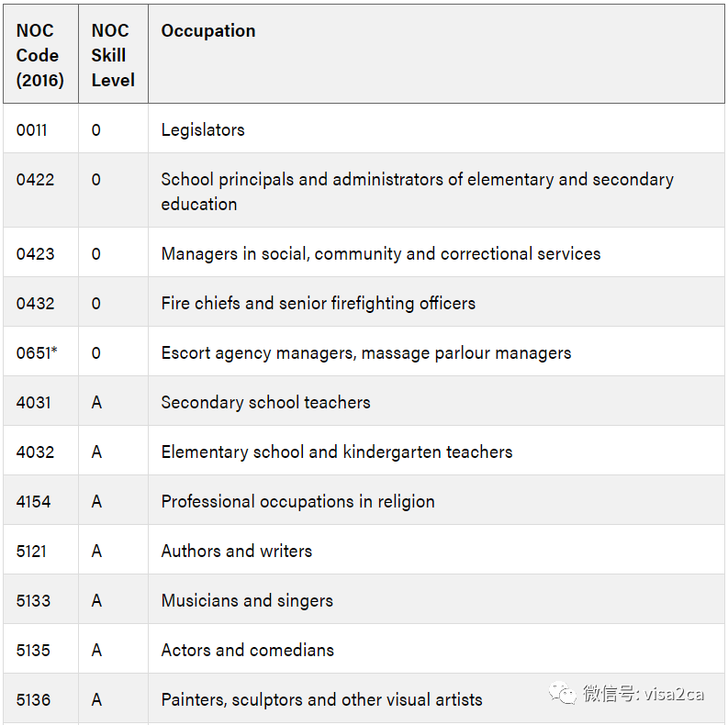This screenshot has width=728, height=725.
Task: Click NOC code 4031
Action: pos(33,402)
